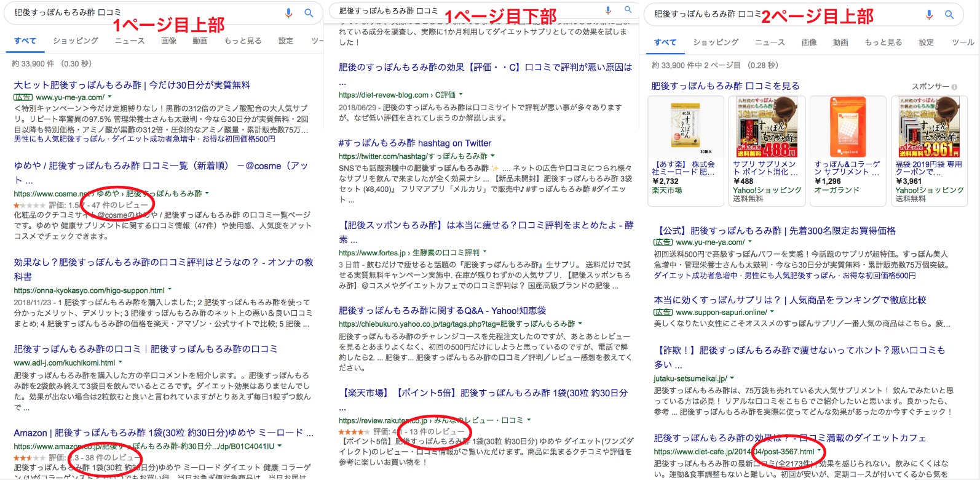Click the info icon next to スポンサー
The width and height of the screenshot is (980, 480).
tap(954, 87)
